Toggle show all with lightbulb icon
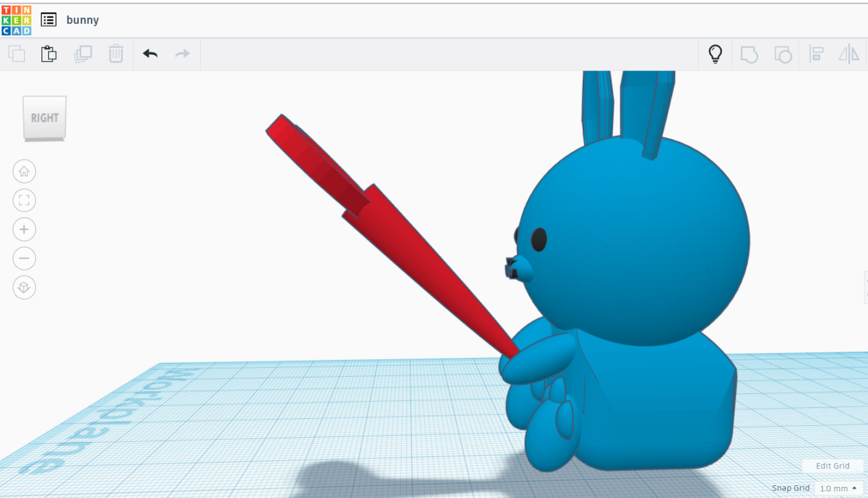The width and height of the screenshot is (868, 498). tap(715, 54)
